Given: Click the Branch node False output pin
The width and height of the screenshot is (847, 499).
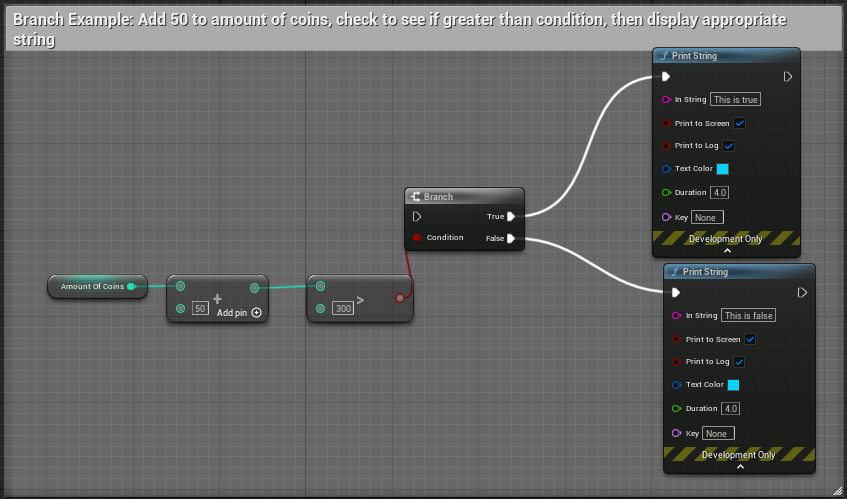Looking at the screenshot, I should point(511,238).
